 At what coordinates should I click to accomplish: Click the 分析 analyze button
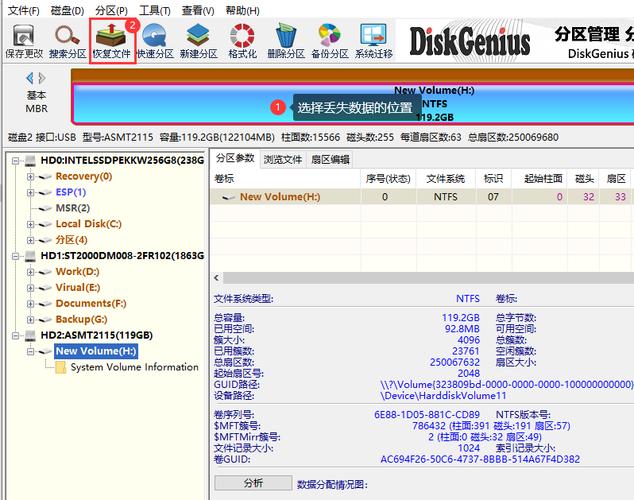tap(253, 483)
